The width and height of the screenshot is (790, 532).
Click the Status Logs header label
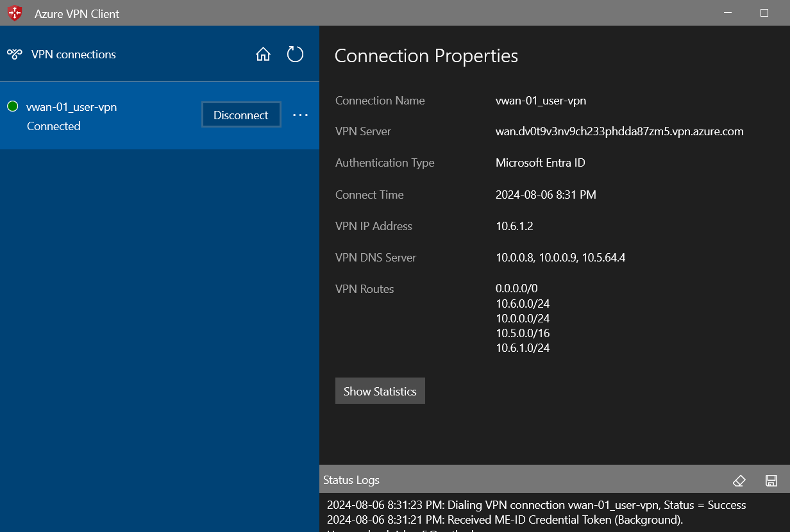(x=351, y=480)
